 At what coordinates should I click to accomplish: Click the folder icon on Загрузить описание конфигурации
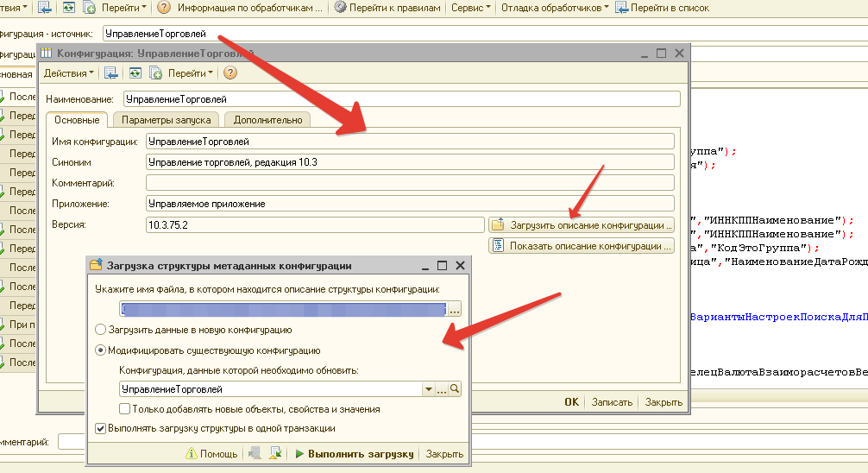pyautogui.click(x=498, y=225)
